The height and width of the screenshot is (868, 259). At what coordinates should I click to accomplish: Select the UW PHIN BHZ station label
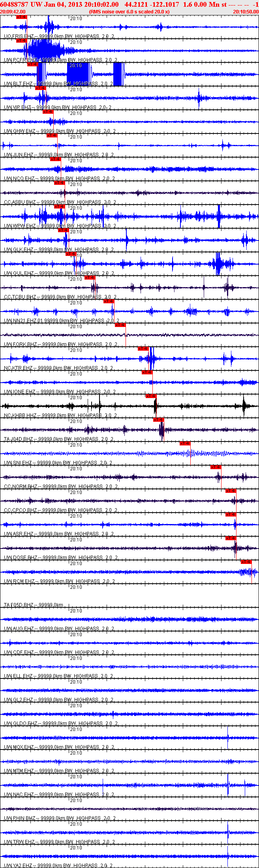tap(20, 818)
